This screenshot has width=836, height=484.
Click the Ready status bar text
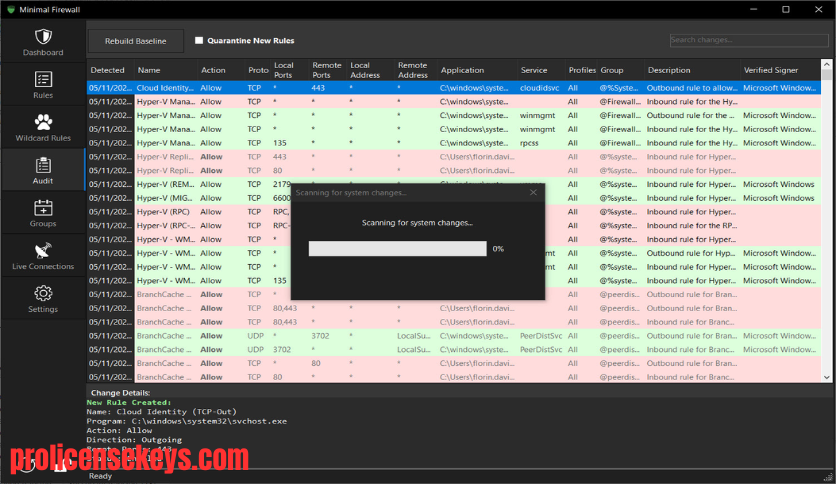coord(100,476)
